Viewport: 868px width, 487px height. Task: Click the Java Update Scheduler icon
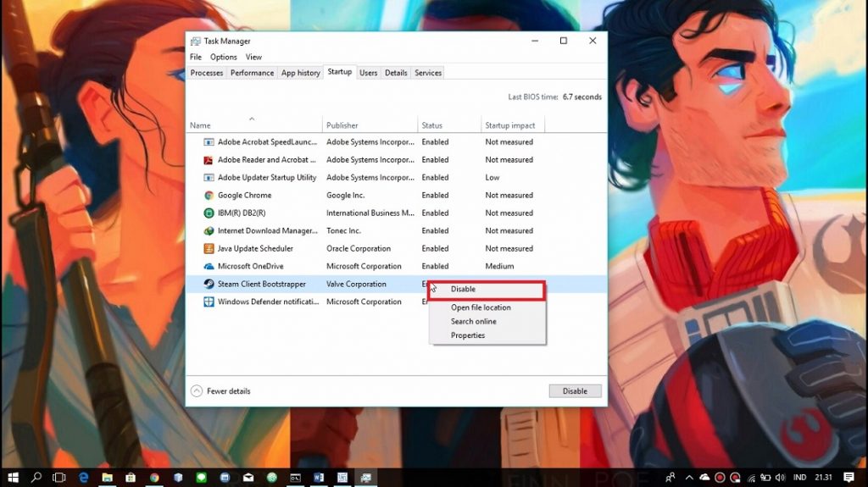pos(209,249)
